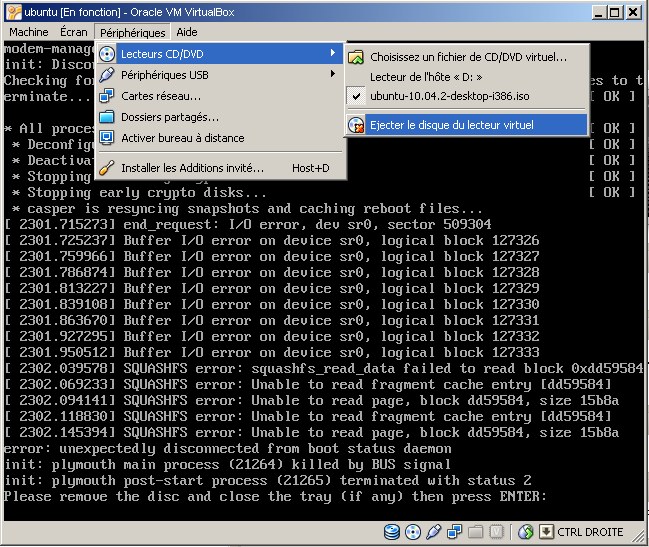Open Périphériques USB submenu
This screenshot has width=649, height=547.
coord(220,75)
